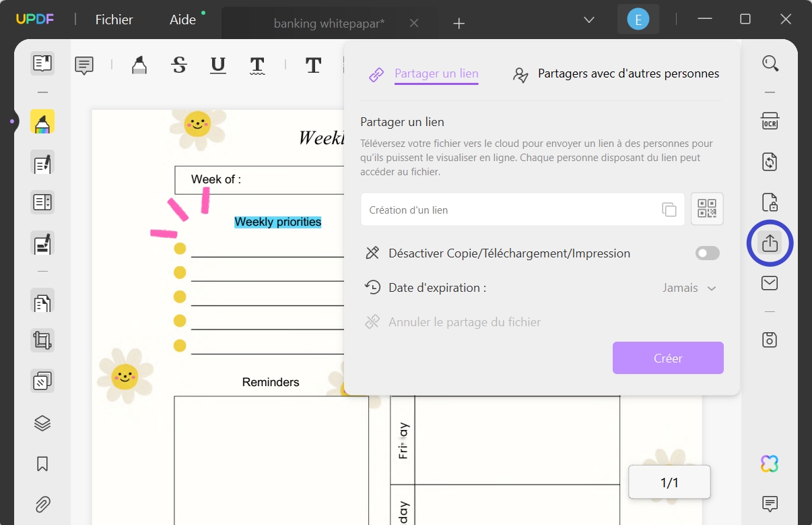Open the user account avatar menu

point(638,20)
